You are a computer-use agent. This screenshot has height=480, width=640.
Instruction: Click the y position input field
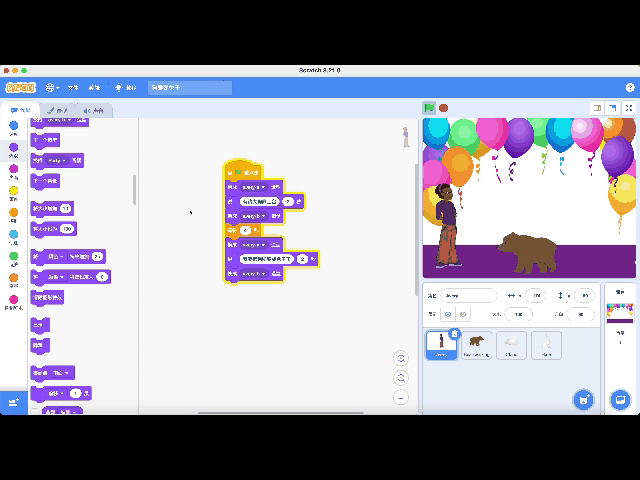584,296
